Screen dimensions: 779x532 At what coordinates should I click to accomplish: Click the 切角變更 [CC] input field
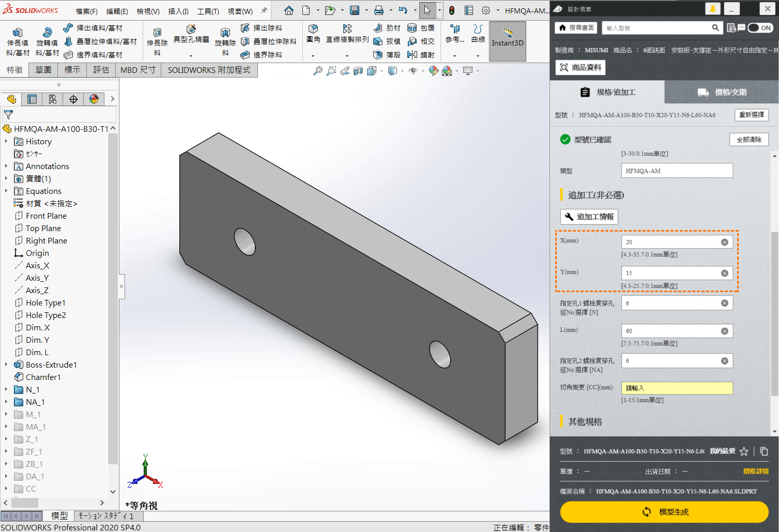(677, 388)
